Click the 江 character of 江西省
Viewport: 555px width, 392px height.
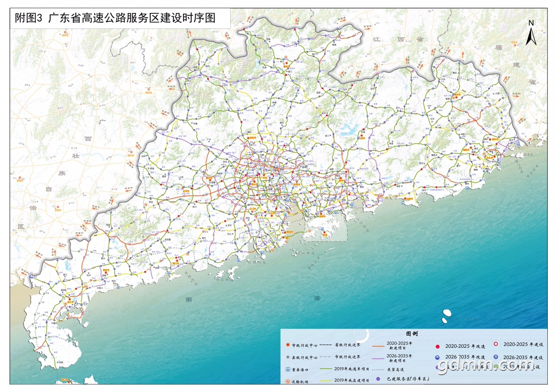pos(376,39)
